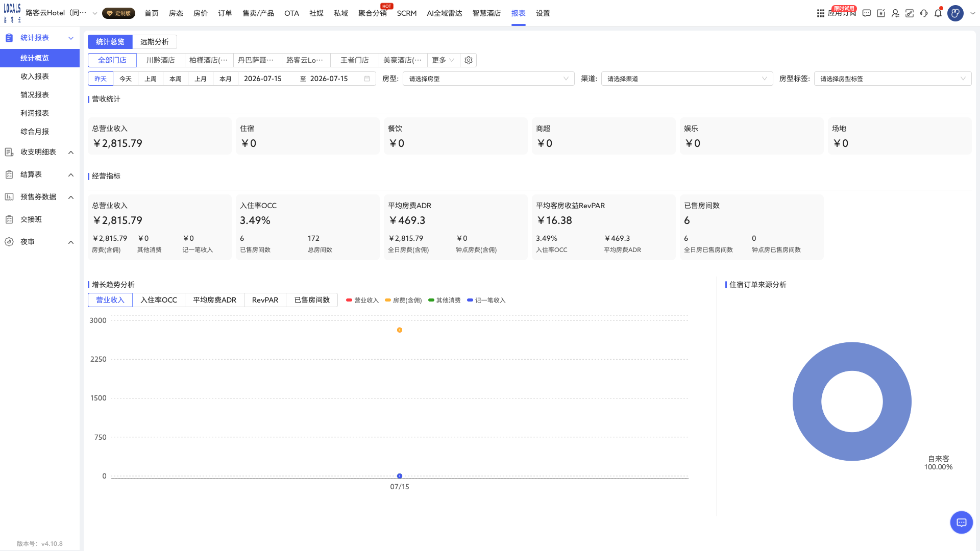Switch to 远期分析 tab
980x551 pixels.
[155, 42]
